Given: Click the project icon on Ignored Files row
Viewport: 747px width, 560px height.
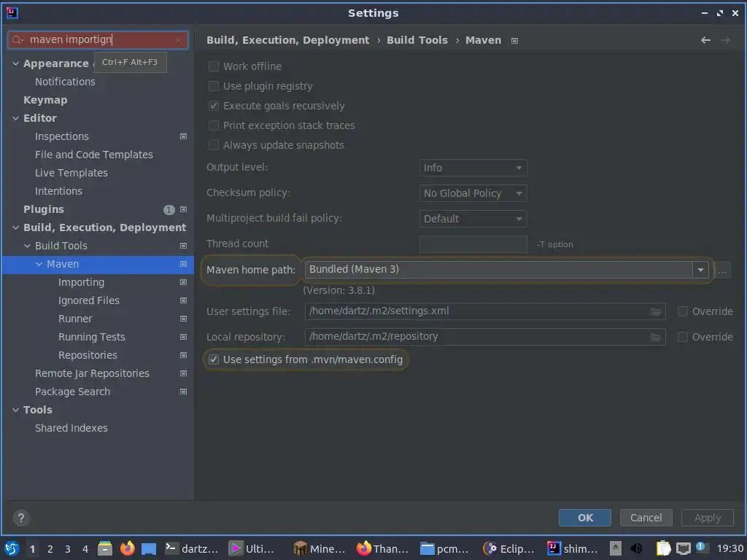Looking at the screenshot, I should [183, 300].
